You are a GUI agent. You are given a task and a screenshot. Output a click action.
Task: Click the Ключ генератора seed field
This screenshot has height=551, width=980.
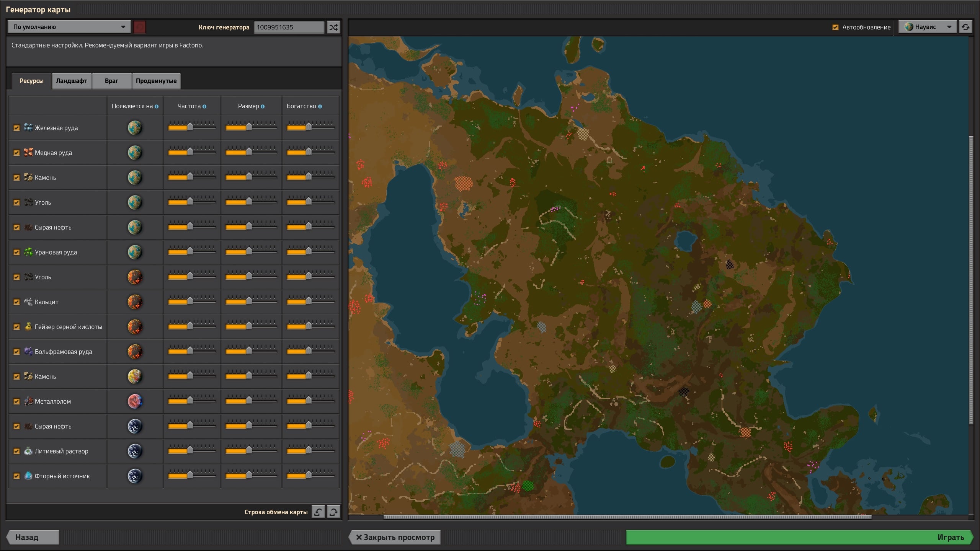[x=289, y=27]
